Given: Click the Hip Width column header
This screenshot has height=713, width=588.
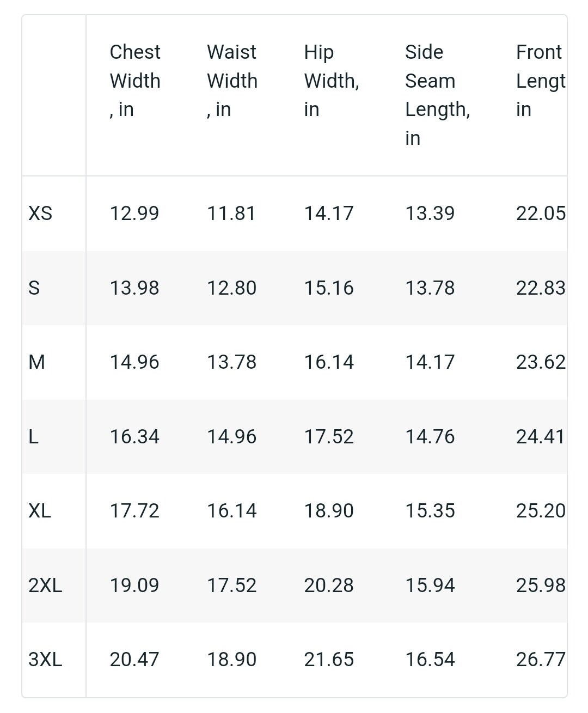Looking at the screenshot, I should (x=331, y=81).
